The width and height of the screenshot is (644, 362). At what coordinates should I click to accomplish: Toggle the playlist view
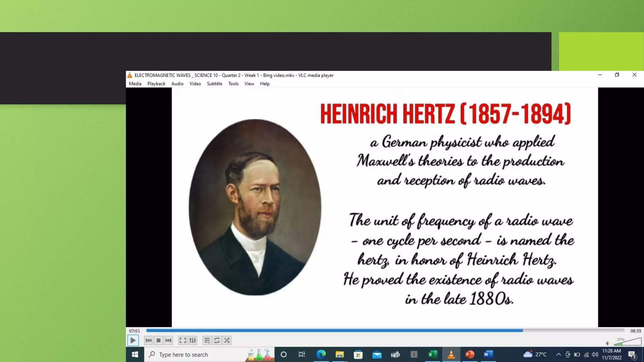[x=207, y=340]
